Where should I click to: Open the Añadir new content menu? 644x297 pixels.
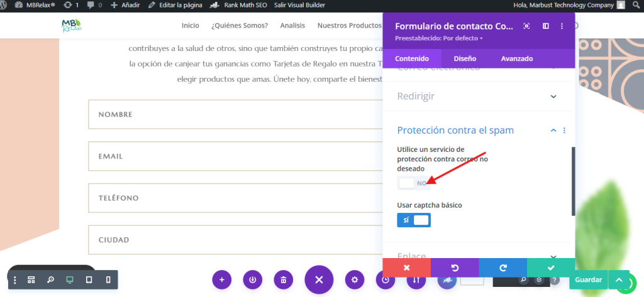(125, 5)
